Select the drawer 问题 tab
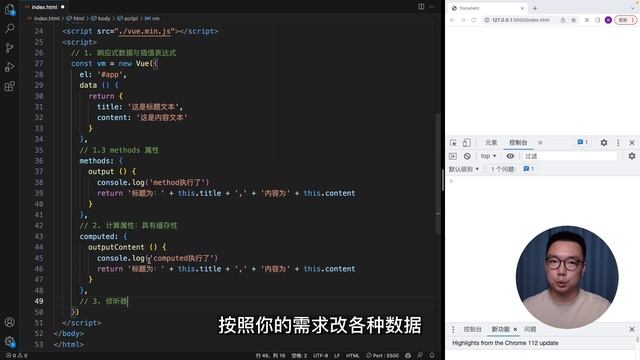640x360 pixels. (x=530, y=329)
